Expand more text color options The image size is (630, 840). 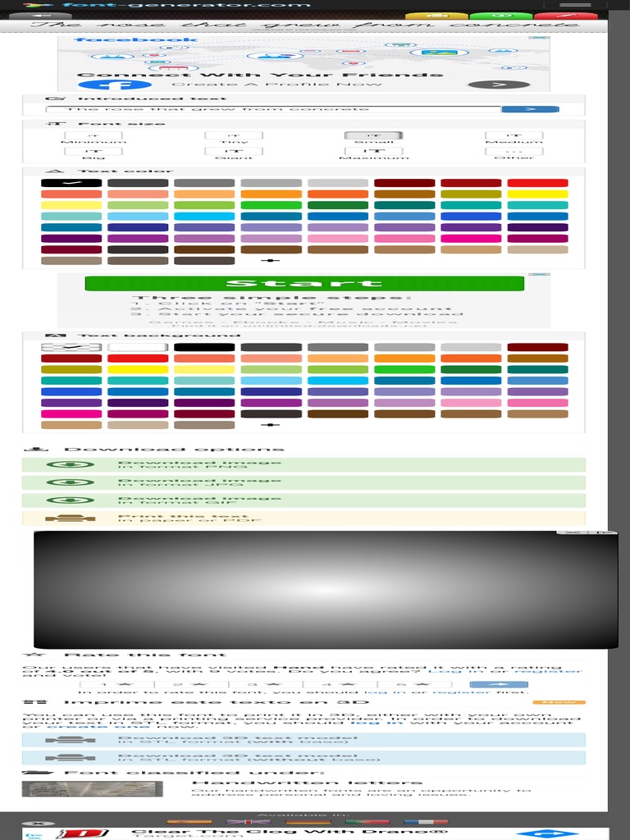click(271, 260)
